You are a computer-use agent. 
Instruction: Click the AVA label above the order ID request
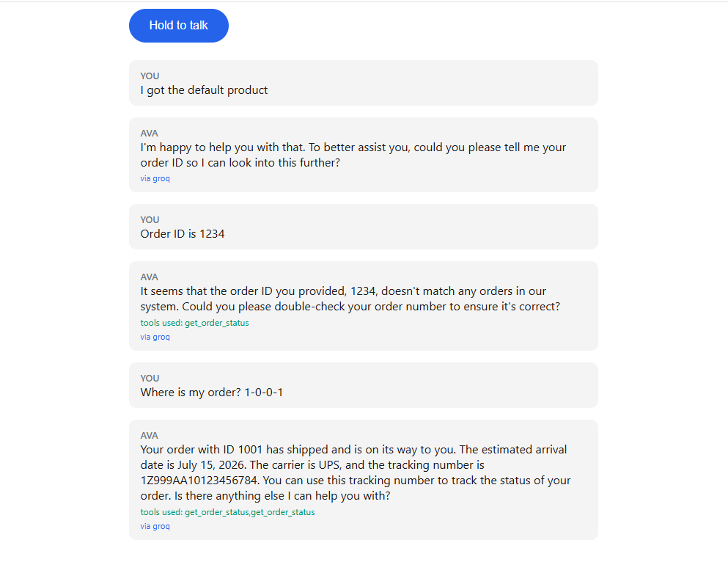click(149, 134)
